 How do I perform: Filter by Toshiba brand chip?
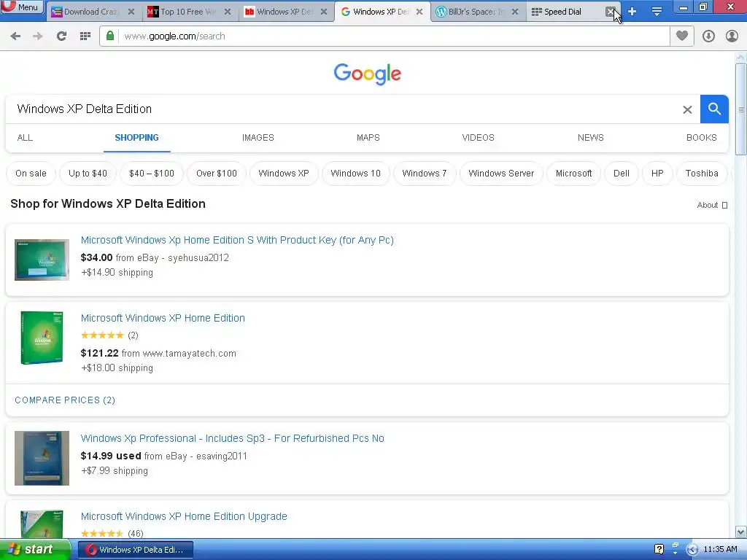[702, 174]
